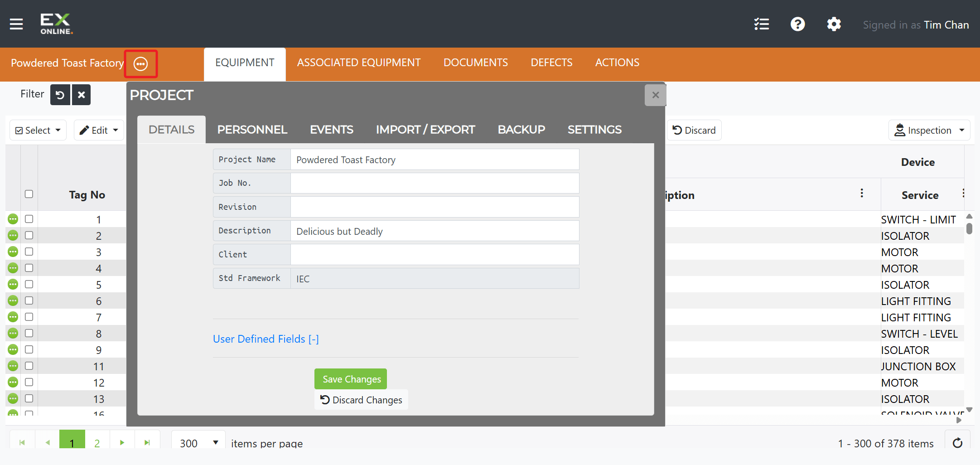Click the EX Online logo
980x465 pixels.
(56, 24)
